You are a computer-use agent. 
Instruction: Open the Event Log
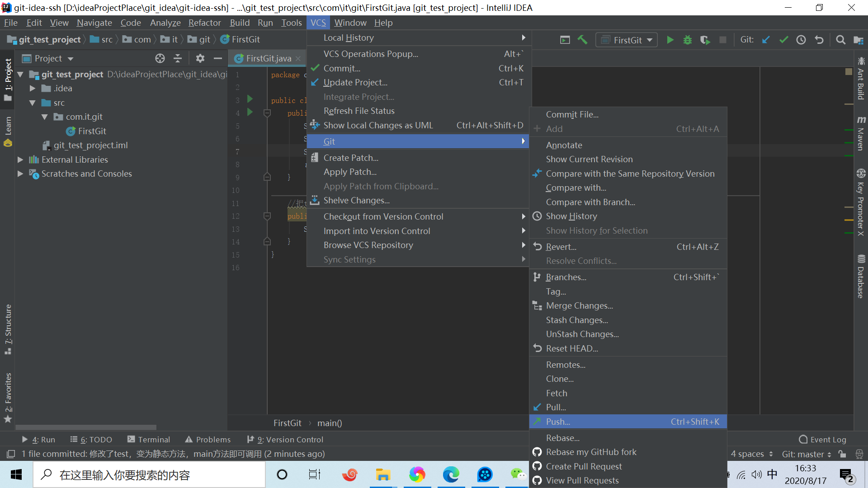coord(823,439)
